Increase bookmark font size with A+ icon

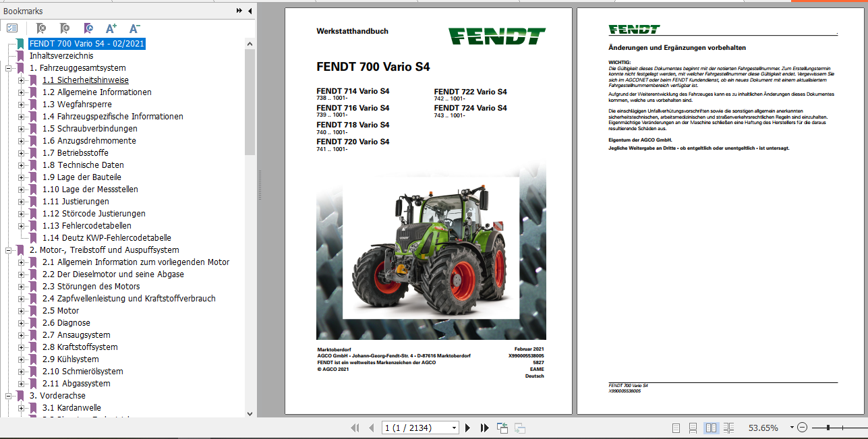[111, 28]
